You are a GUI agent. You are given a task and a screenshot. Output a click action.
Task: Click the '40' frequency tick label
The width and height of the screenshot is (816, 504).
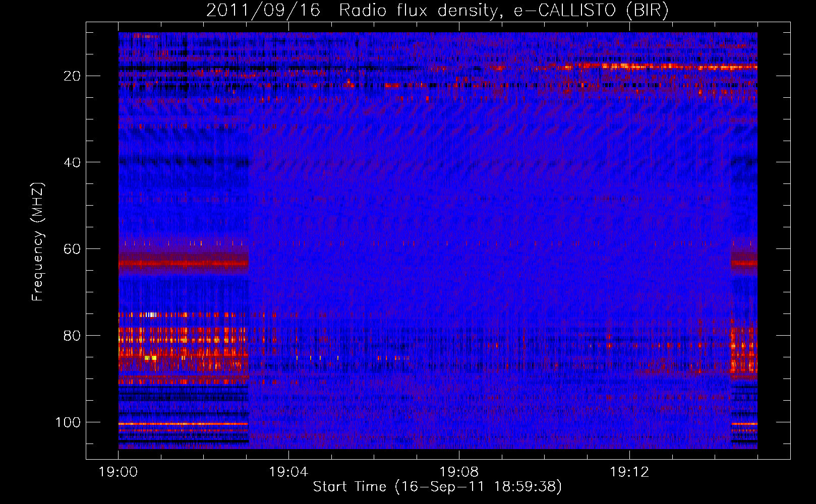coord(72,162)
